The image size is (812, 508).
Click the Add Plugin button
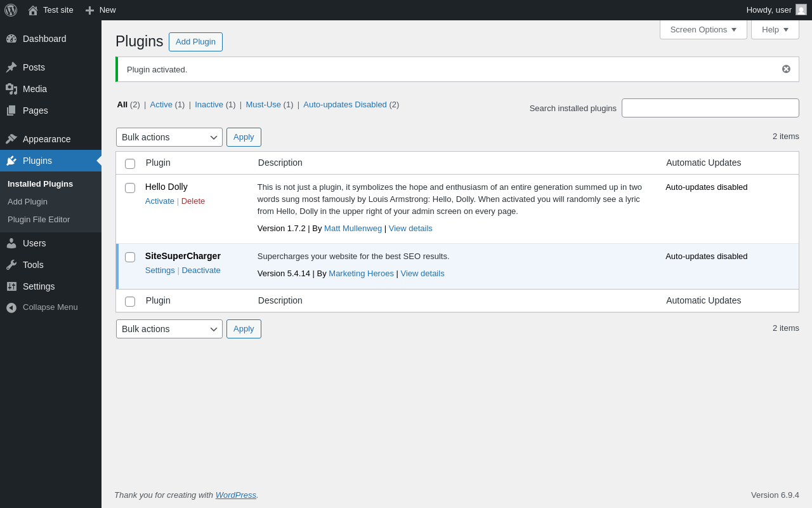195,42
